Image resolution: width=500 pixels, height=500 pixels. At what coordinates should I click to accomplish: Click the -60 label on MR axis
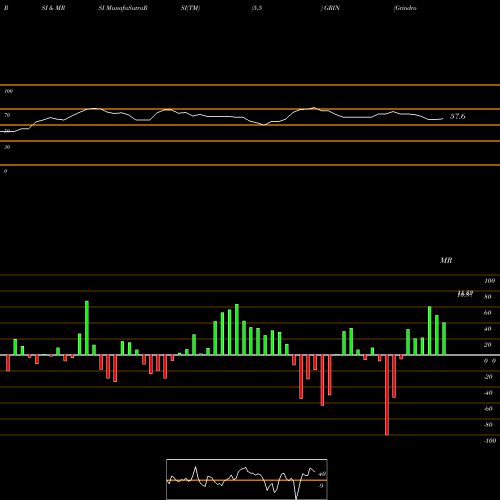coord(488,409)
